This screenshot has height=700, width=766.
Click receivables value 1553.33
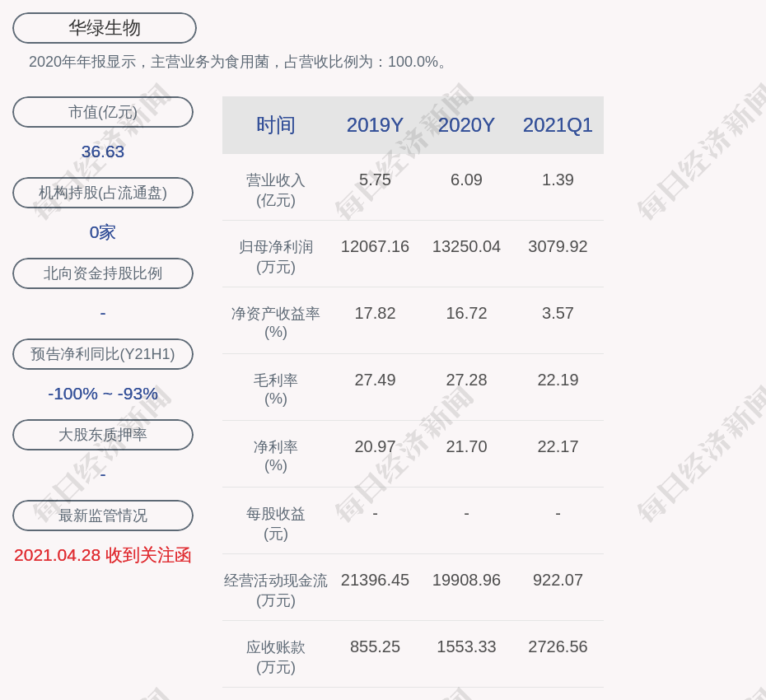point(466,646)
